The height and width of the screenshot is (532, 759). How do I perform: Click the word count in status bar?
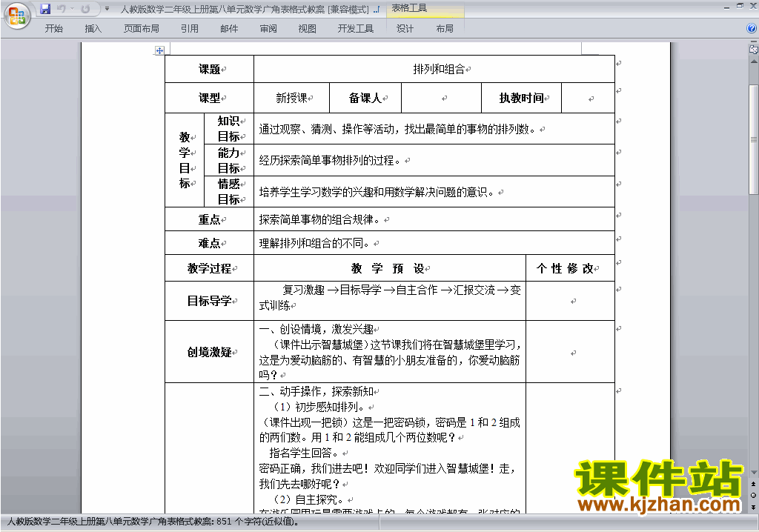pos(153,522)
